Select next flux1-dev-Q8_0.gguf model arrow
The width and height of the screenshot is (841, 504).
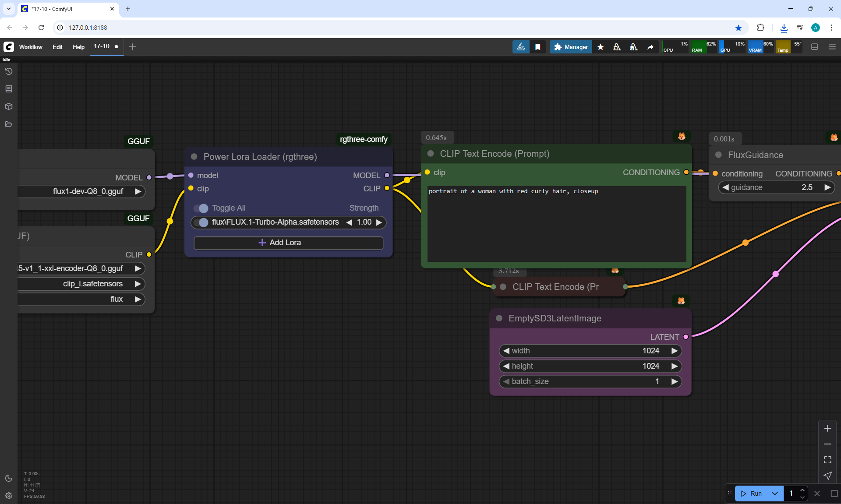[138, 191]
